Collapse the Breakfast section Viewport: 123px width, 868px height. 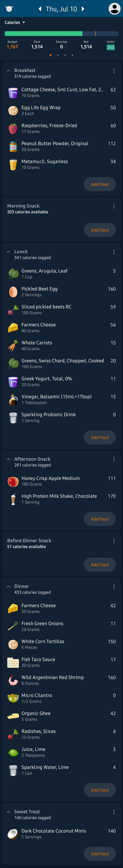[8, 71]
